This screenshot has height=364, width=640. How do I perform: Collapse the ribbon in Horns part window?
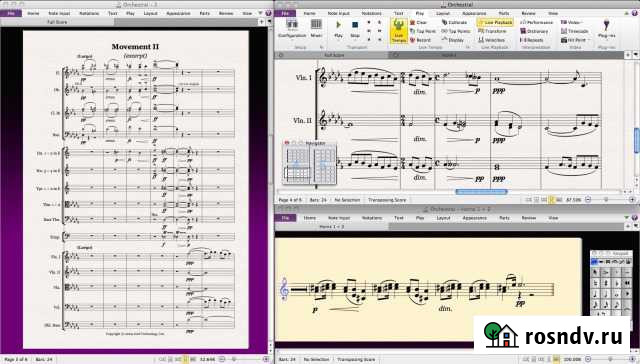point(627,218)
